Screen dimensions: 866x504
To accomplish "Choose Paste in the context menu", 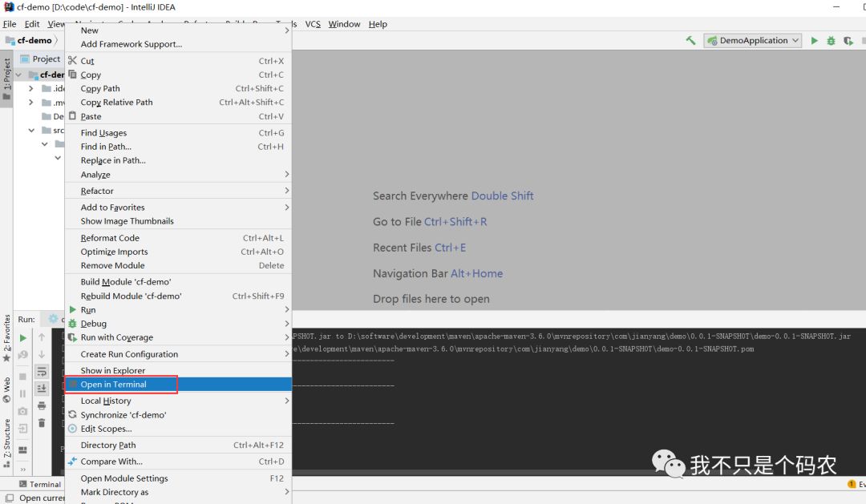I will click(178, 116).
